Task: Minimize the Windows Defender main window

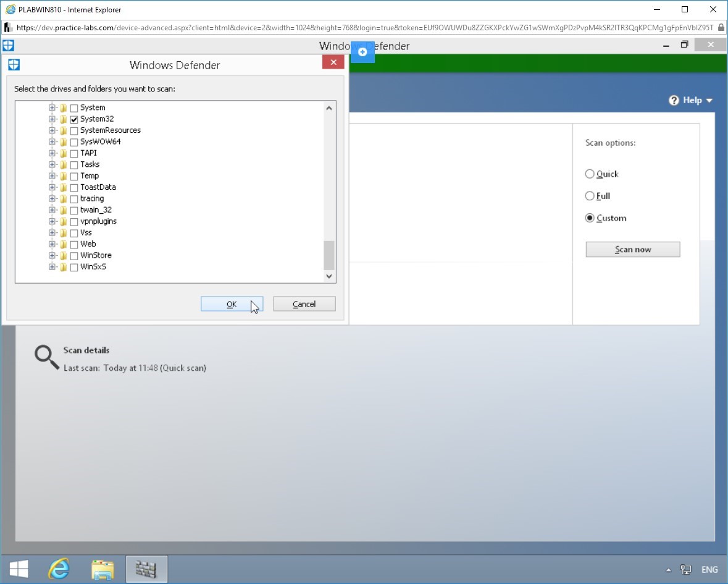Action: 666,46
